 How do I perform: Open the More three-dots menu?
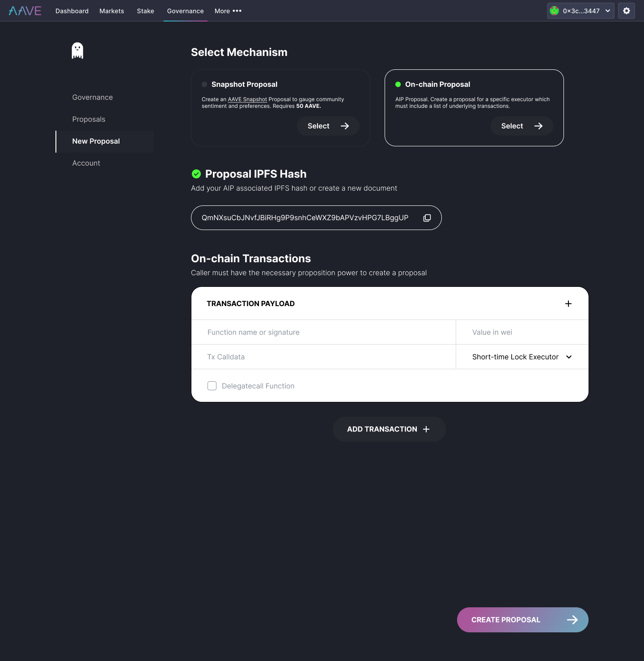[228, 11]
